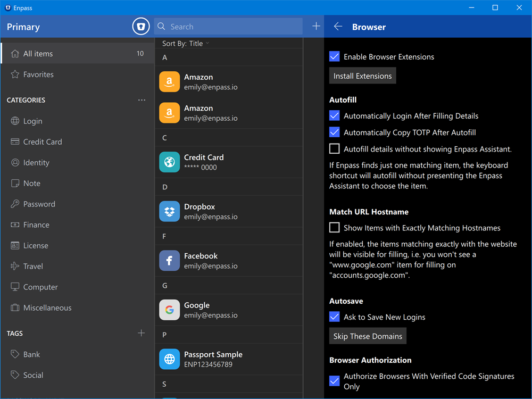
Task: Select the Bank tag
Action: [x=77, y=354]
